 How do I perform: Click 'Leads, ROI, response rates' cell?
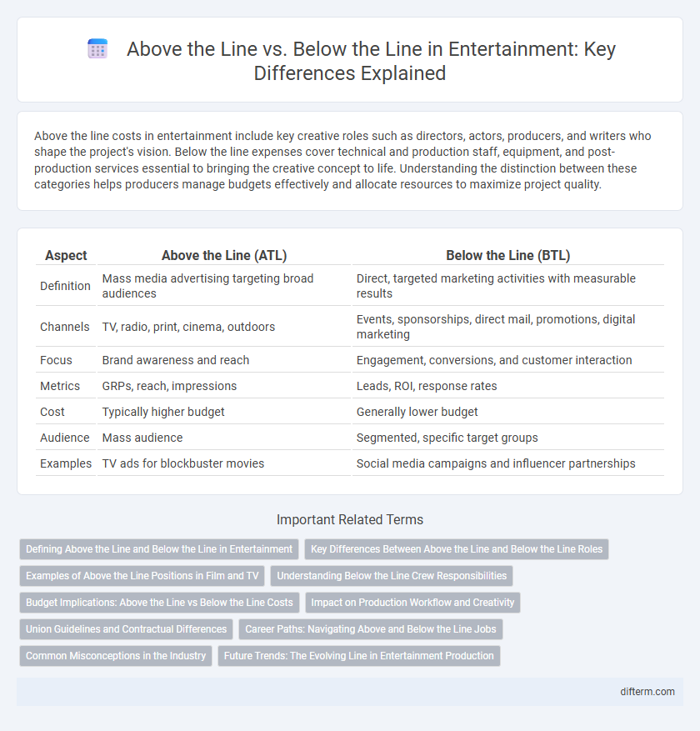(x=508, y=386)
